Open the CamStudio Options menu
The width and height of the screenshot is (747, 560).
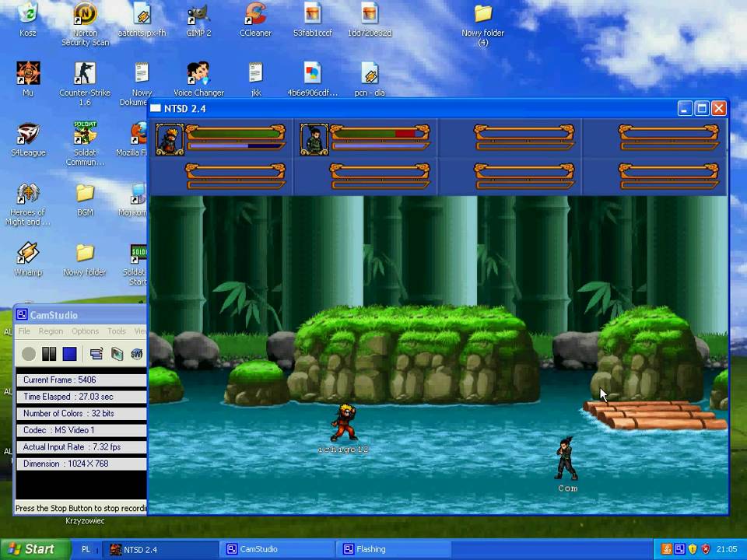tap(86, 331)
